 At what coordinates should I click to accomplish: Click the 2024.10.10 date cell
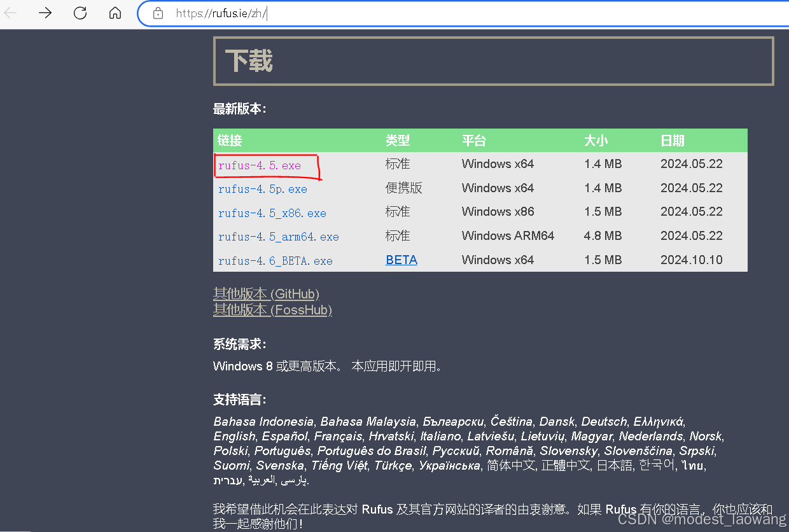(x=692, y=260)
